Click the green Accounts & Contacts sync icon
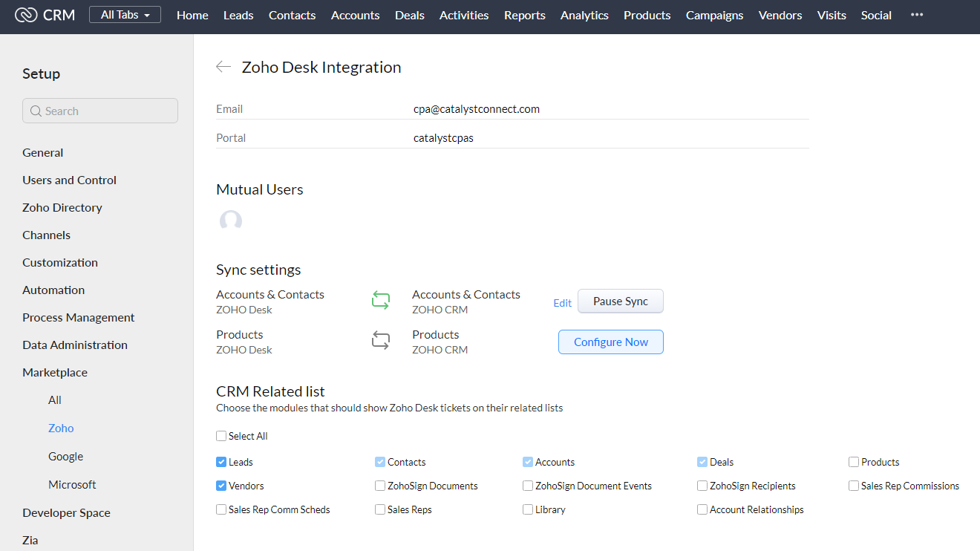This screenshot has width=980, height=551. point(380,301)
